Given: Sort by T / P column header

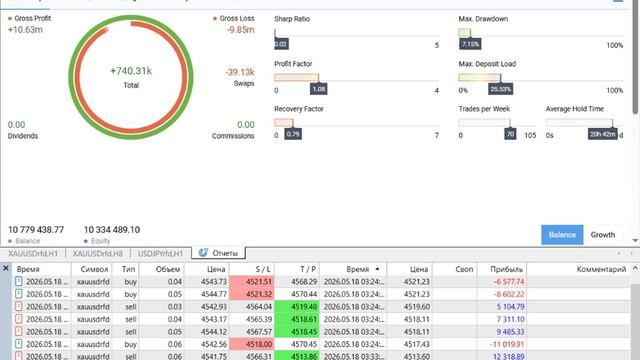Looking at the screenshot, I should tap(297, 269).
